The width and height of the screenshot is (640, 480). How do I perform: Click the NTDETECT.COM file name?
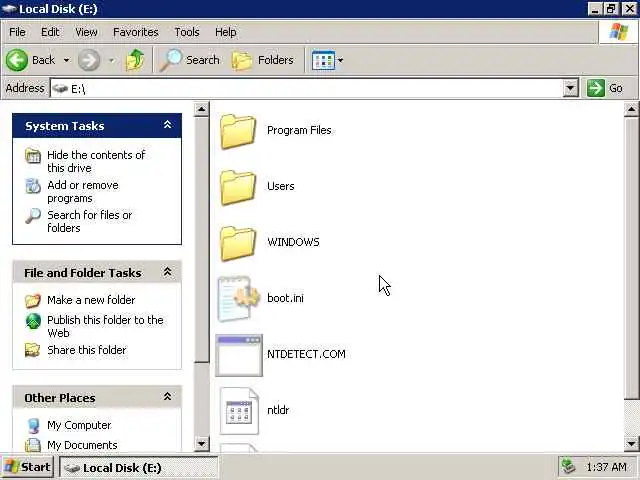307,354
